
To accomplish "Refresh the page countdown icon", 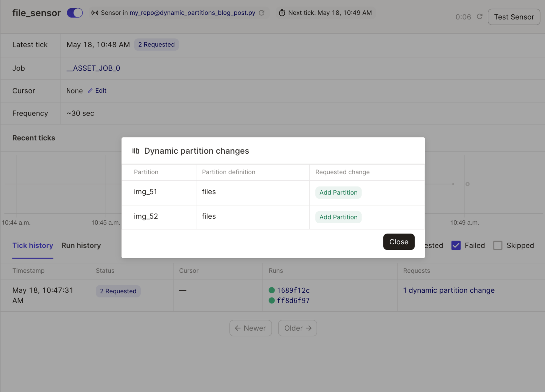I will point(480,17).
